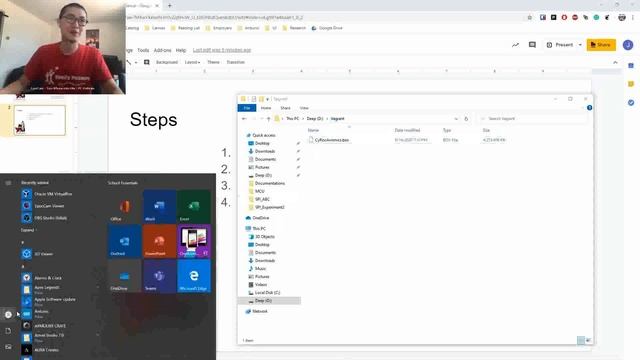The height and width of the screenshot is (360, 640).
Task: Click the Chrome three-dot menu
Action: [633, 18]
